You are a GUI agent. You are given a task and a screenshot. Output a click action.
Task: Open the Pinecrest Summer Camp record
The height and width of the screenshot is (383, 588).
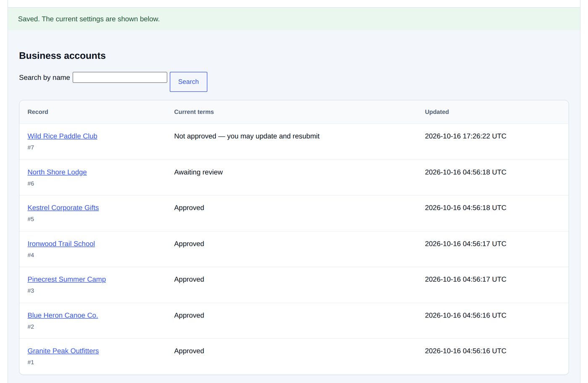67,280
